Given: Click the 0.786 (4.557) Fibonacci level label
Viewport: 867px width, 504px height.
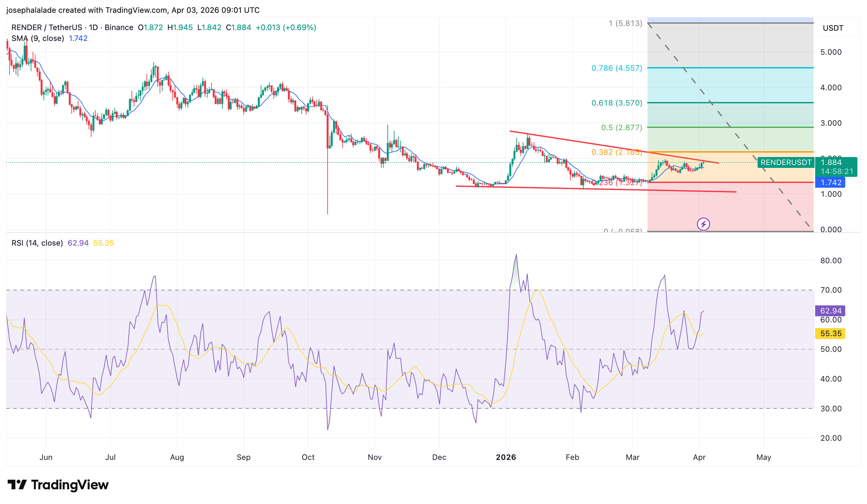Looking at the screenshot, I should 616,68.
